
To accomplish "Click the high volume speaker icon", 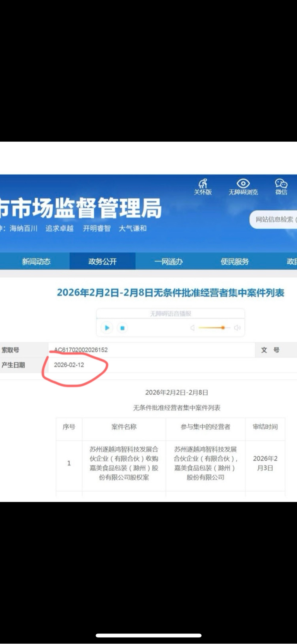I will click(x=237, y=328).
